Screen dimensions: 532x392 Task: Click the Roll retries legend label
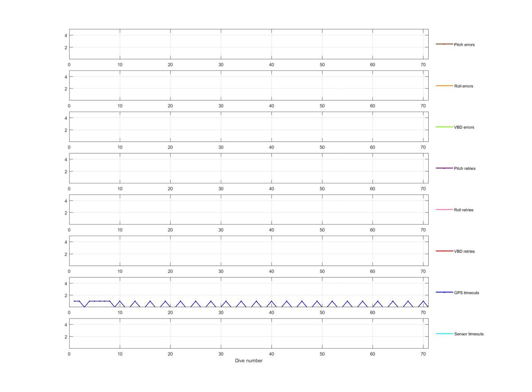(x=464, y=210)
